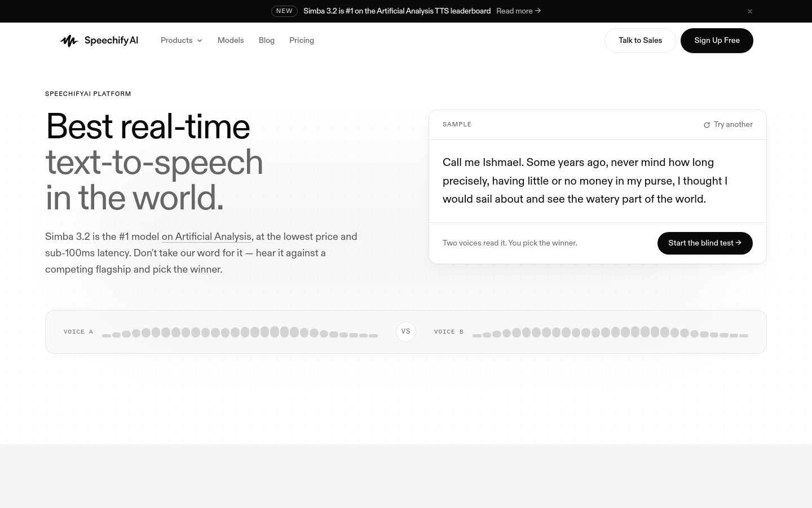Follow the Read more link in banner
The image size is (812, 508).
point(518,11)
